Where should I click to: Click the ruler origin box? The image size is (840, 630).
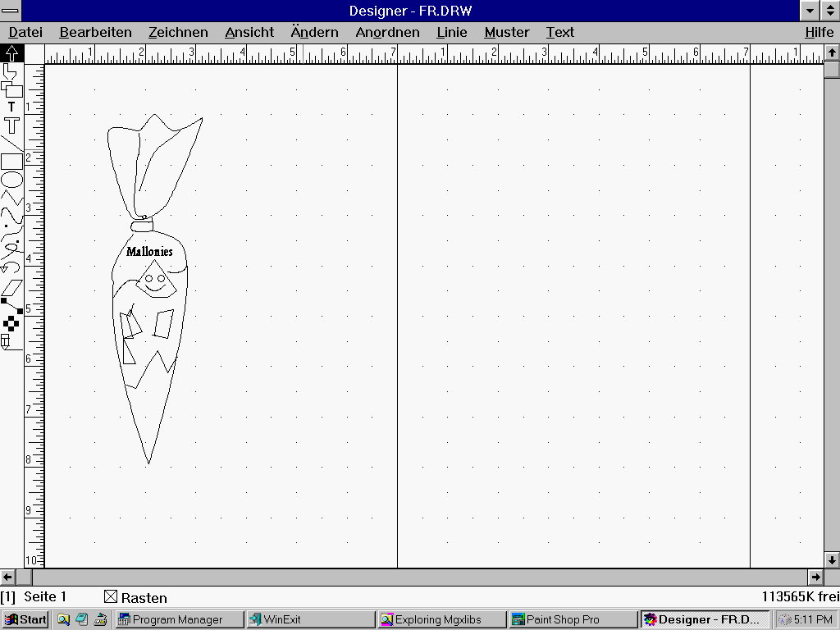point(34,54)
